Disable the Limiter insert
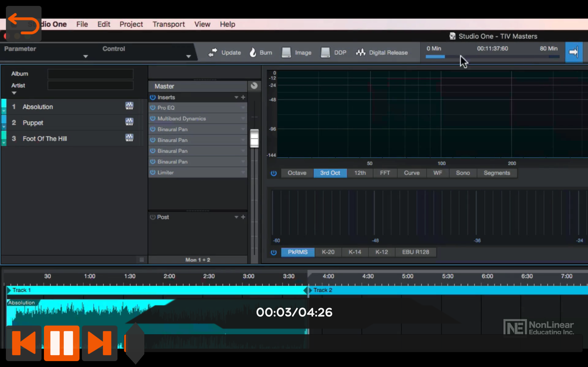The image size is (588, 367). tap(153, 172)
